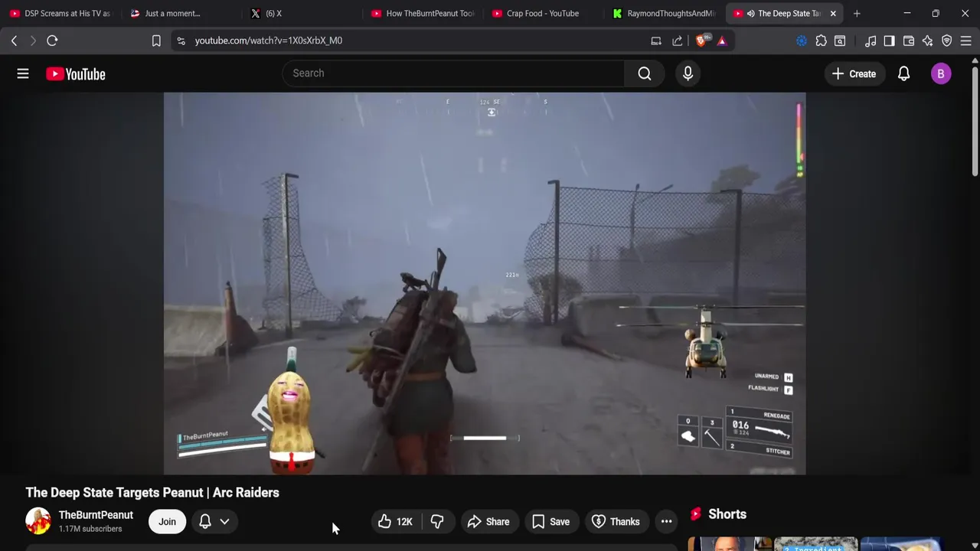
Task: Open the browser main menu
Action: (965, 41)
